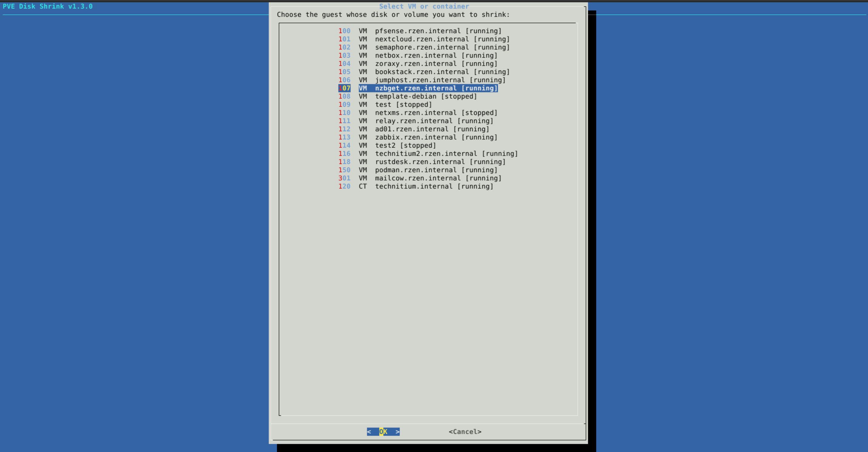Select container 120 technitium.internal

coord(416,187)
